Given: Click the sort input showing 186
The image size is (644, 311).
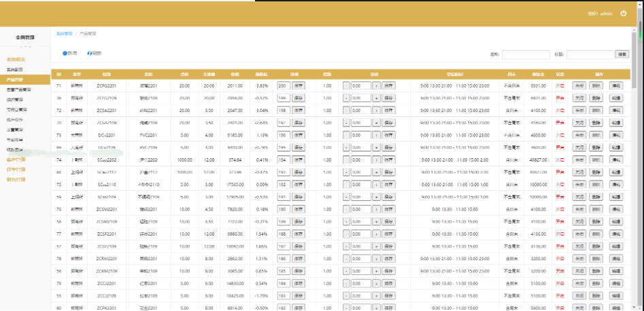Looking at the screenshot, I should pos(284,259).
